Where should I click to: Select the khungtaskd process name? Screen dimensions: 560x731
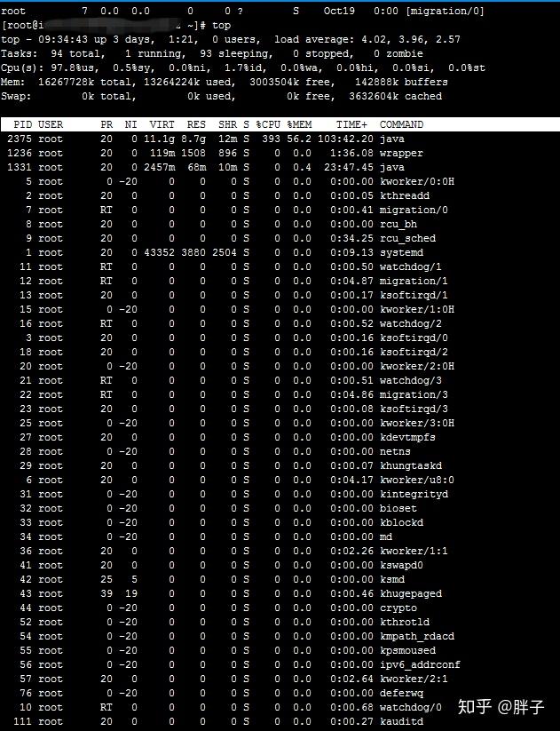point(410,465)
